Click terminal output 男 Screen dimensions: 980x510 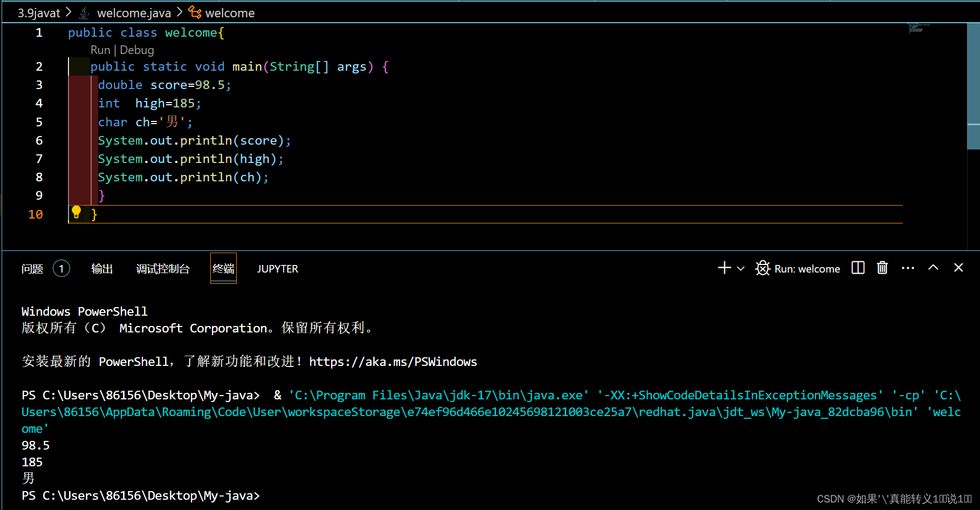(28, 478)
